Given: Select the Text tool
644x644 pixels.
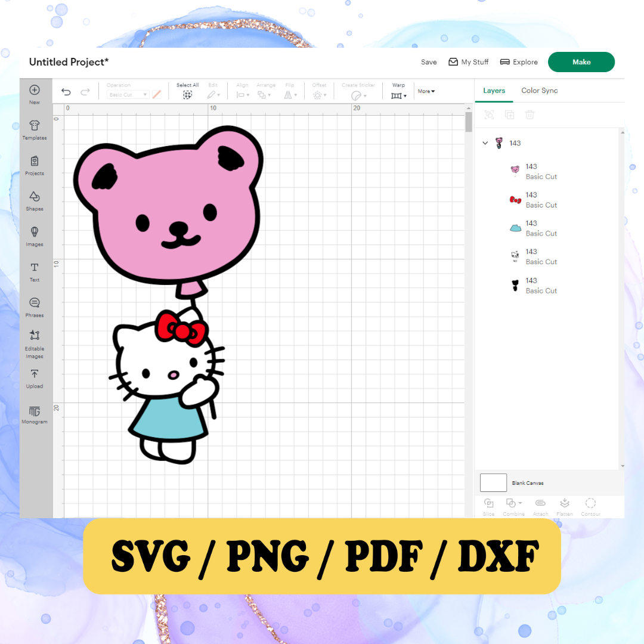Looking at the screenshot, I should [35, 272].
